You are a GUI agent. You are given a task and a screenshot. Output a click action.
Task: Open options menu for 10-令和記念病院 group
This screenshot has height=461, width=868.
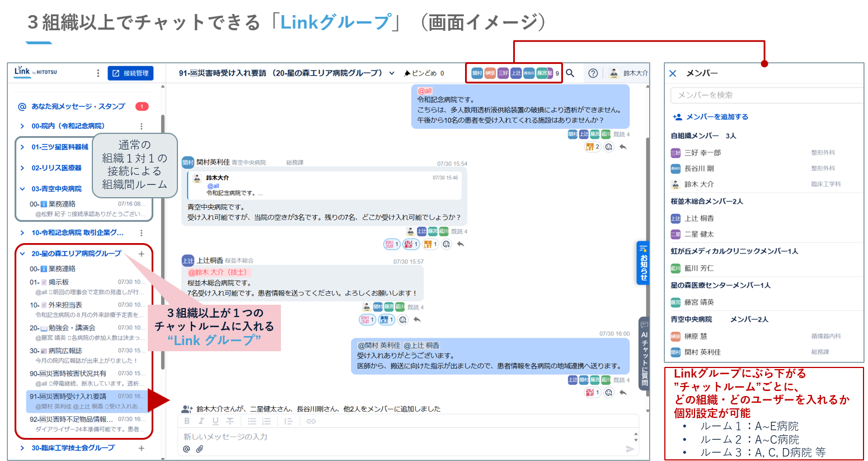pyautogui.click(x=141, y=232)
